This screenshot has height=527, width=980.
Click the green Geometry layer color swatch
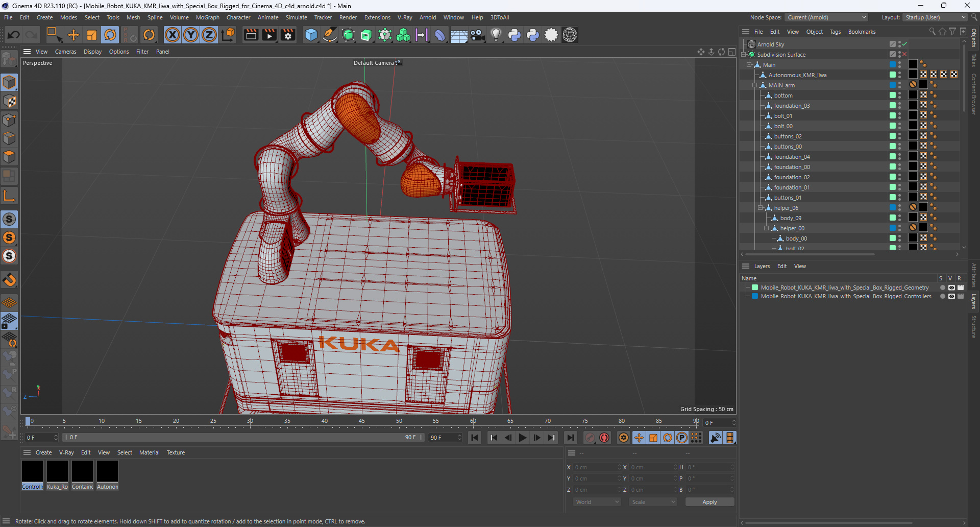(755, 288)
